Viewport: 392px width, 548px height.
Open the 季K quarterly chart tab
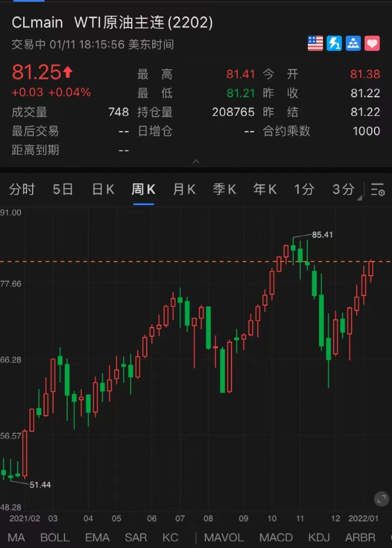pyautogui.click(x=224, y=189)
